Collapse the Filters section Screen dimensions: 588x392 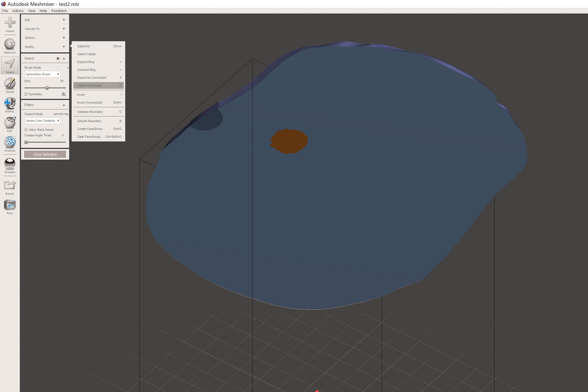64,105
